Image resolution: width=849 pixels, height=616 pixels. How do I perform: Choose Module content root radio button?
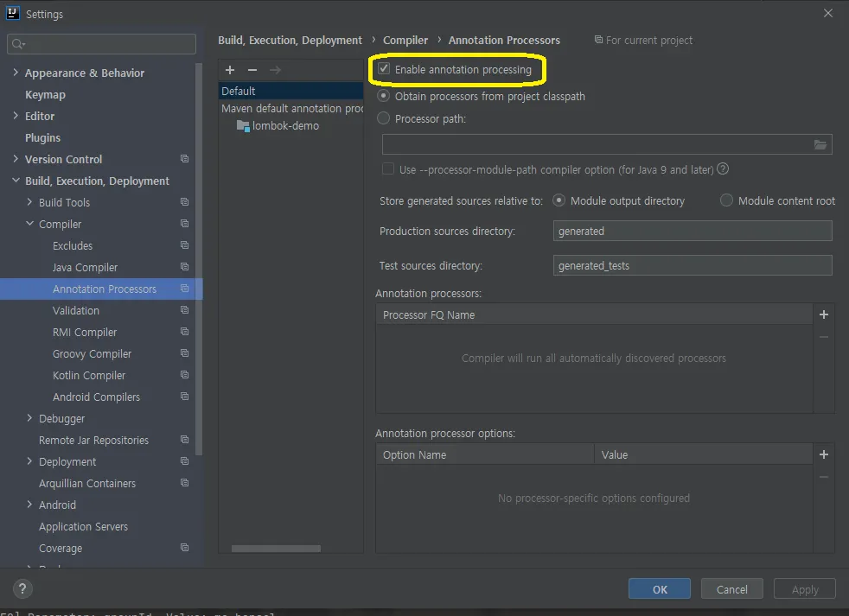[x=726, y=200]
